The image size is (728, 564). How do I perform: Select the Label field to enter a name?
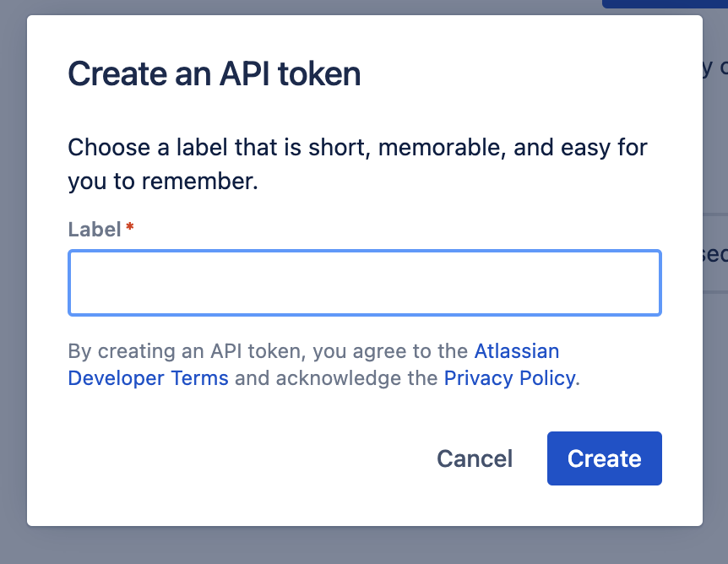(363, 283)
